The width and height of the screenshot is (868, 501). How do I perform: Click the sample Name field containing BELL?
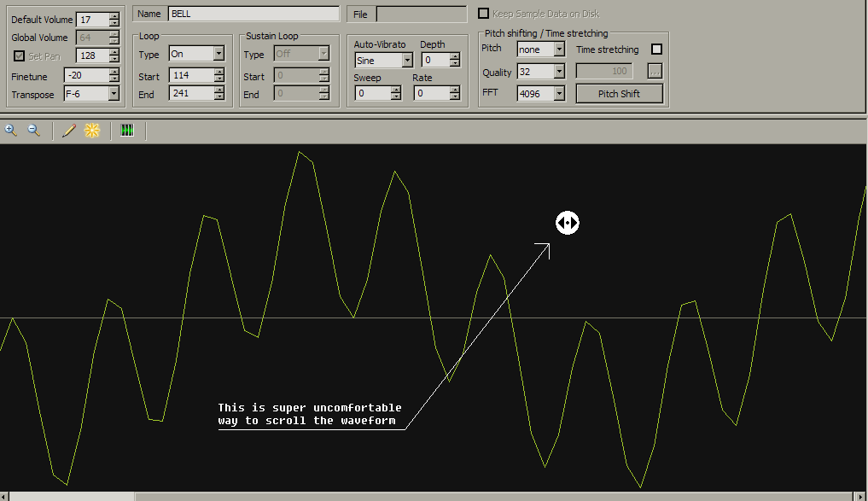tap(253, 14)
